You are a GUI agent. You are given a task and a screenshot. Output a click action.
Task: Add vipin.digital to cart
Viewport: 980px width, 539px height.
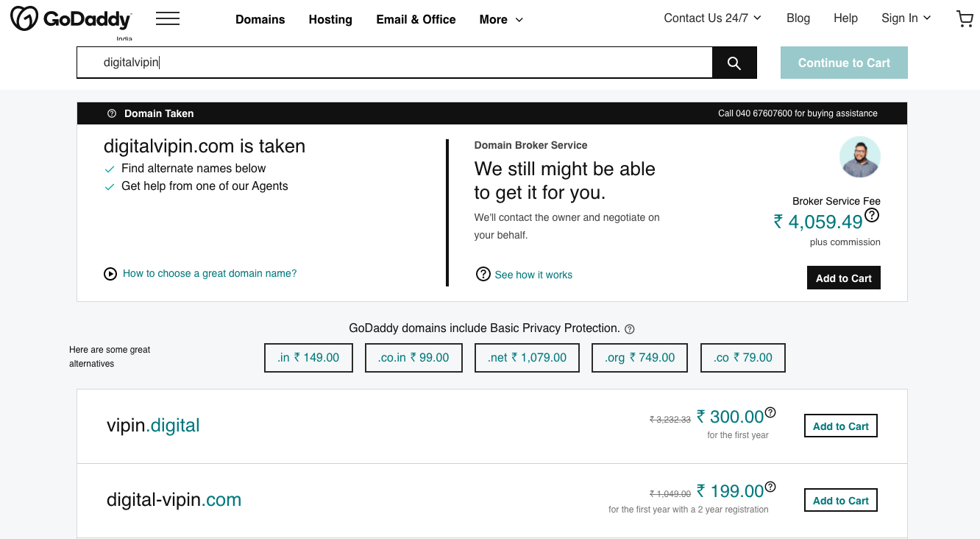(x=841, y=426)
